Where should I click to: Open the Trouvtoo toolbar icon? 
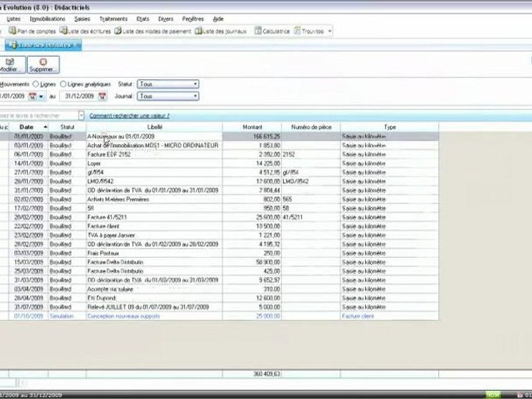click(297, 31)
